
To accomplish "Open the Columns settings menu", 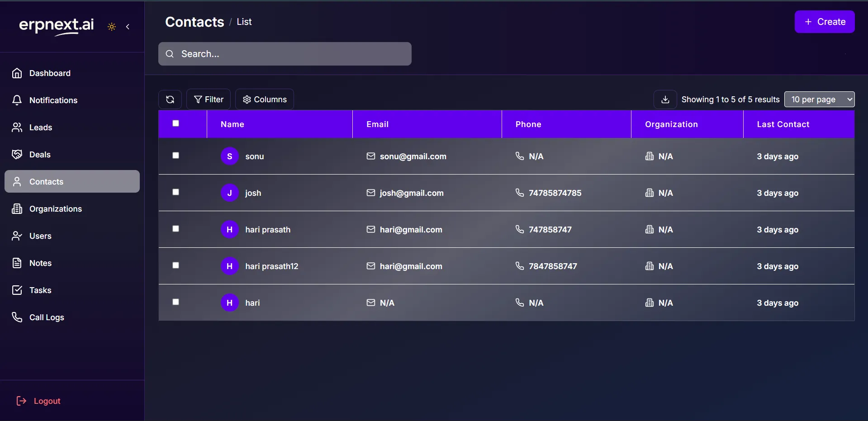I will (x=265, y=99).
